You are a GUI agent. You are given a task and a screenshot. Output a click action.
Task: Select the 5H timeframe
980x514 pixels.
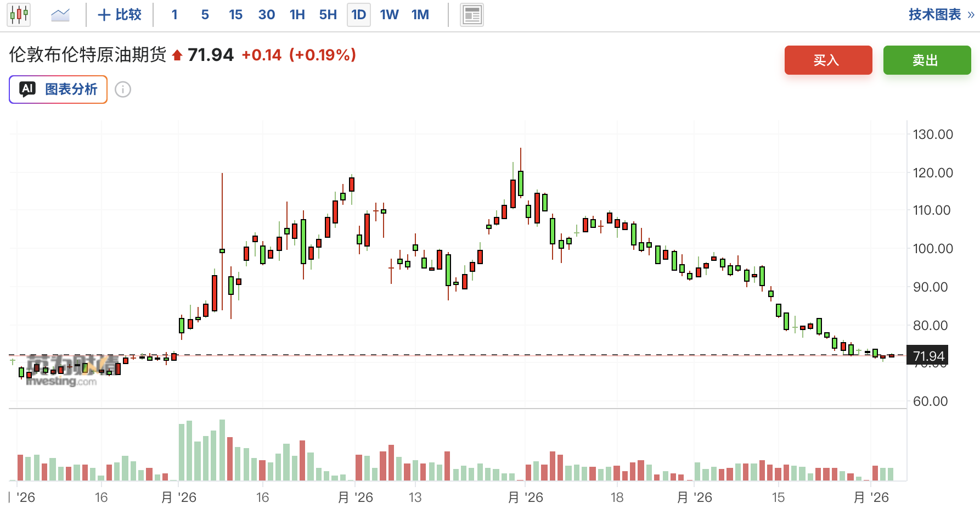tap(328, 15)
